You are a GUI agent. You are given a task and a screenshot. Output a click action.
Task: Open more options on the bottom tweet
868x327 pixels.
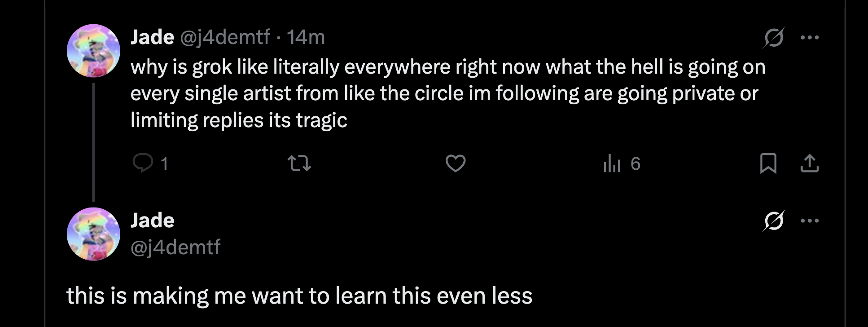pos(810,221)
